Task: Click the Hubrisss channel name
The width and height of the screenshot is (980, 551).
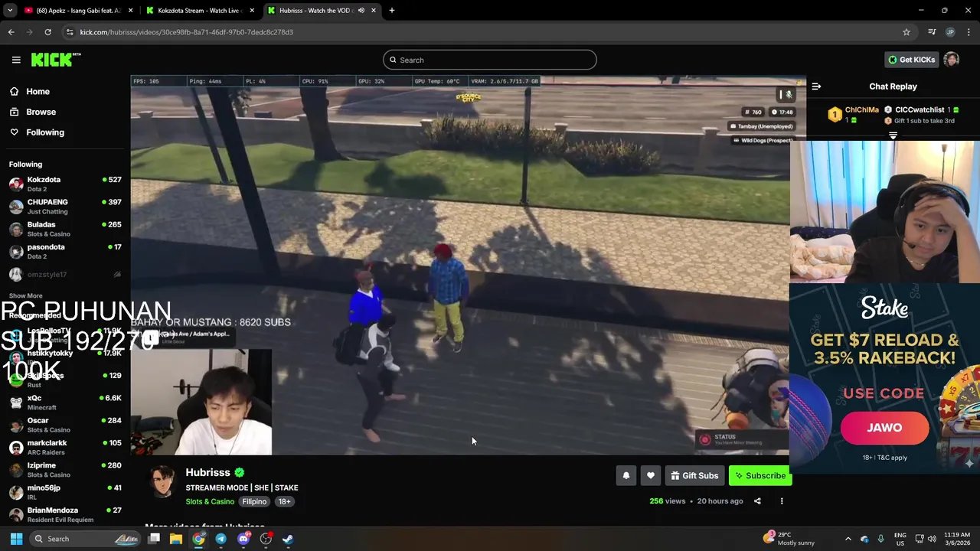Action: tap(207, 472)
